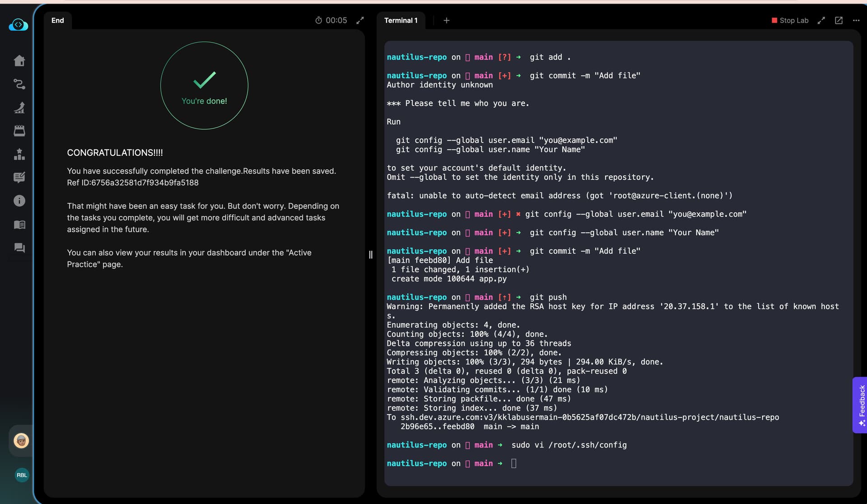Open the learning paths route icon
Screen dimensions: 867x504
click(19, 84)
